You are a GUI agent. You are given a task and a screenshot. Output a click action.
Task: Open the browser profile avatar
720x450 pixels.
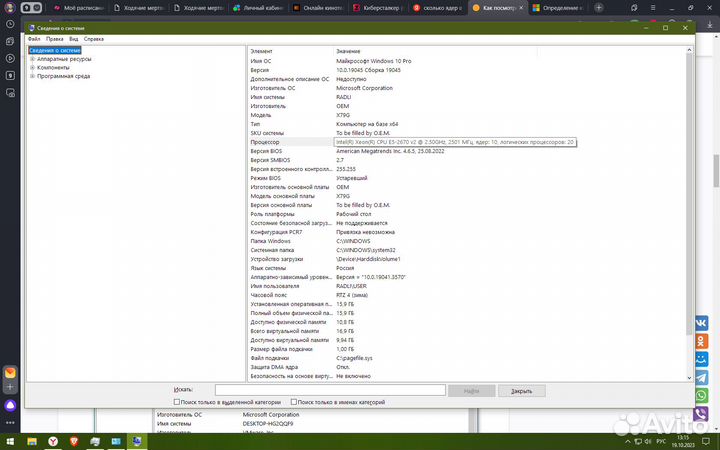point(9,8)
